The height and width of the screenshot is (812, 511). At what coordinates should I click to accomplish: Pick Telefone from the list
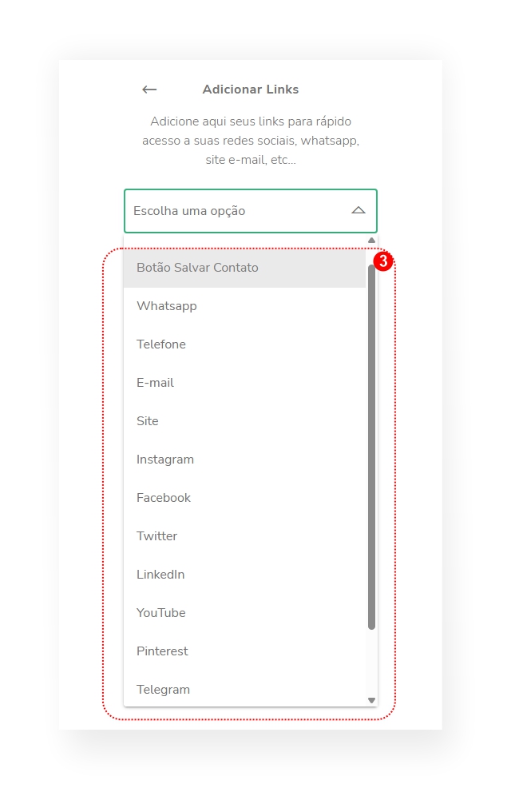244,344
